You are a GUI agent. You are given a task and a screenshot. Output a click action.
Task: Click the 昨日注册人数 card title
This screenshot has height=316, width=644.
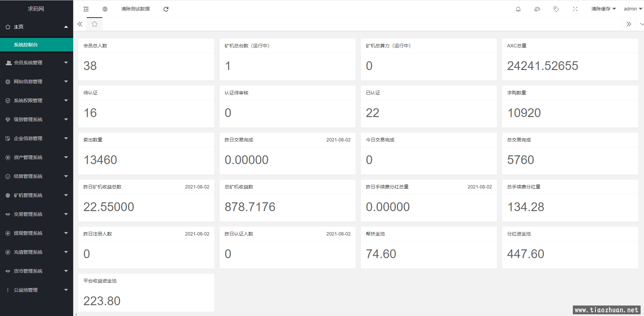[98, 234]
